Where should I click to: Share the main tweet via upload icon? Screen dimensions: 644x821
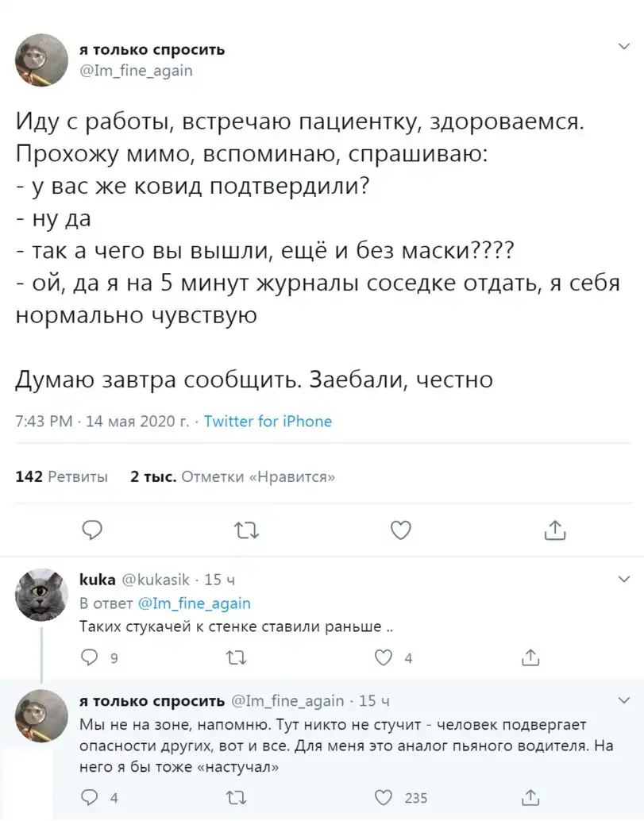coord(555,530)
